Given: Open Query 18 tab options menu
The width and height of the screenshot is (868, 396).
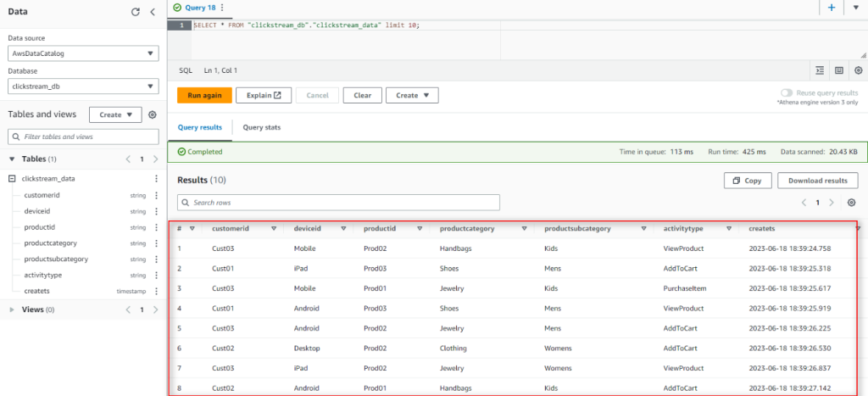Looking at the screenshot, I should [222, 8].
